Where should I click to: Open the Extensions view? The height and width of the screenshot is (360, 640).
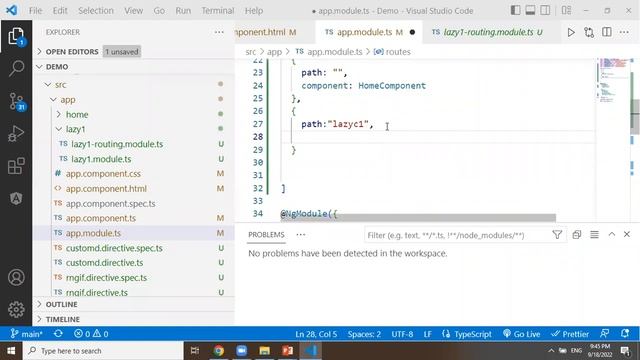pos(16,166)
